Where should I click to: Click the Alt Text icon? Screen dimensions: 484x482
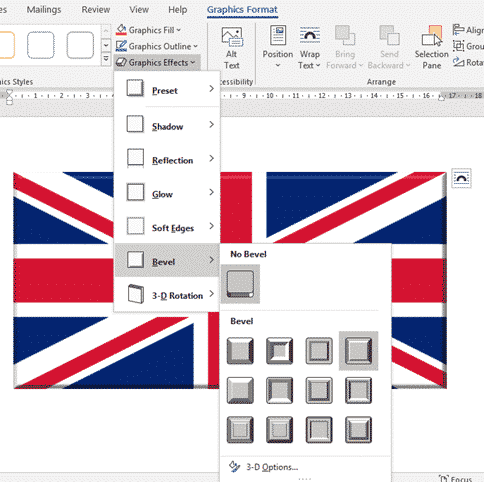[x=232, y=48]
